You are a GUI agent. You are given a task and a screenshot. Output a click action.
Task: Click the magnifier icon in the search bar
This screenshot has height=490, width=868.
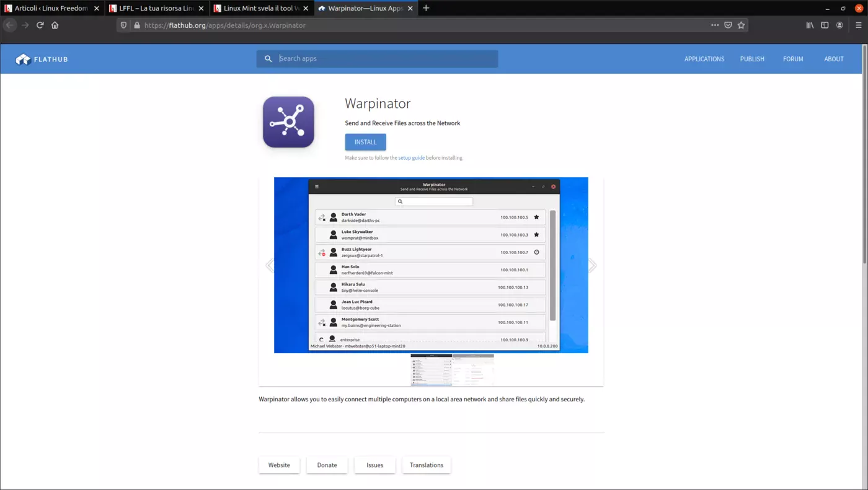coord(268,58)
